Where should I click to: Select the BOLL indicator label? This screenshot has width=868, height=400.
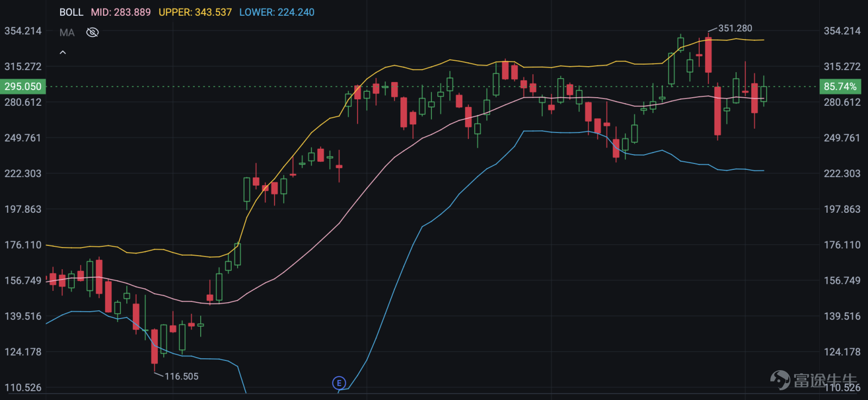pyautogui.click(x=71, y=12)
